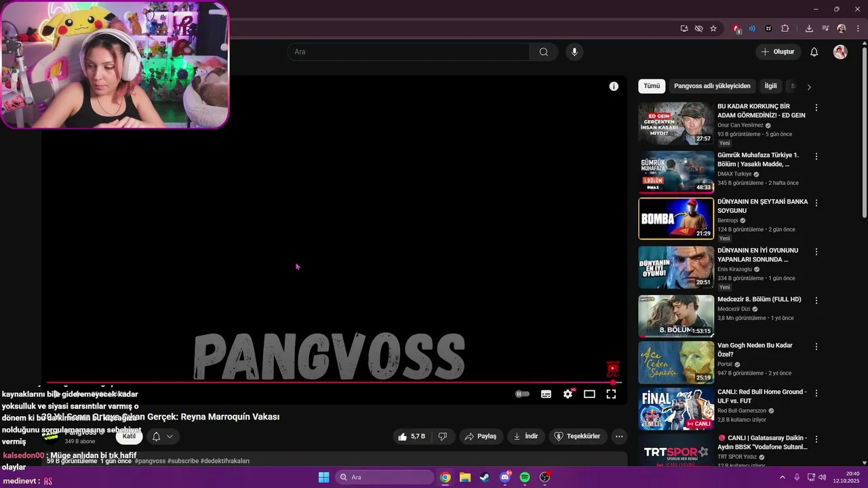
Task: Open the video player settings gear
Action: pos(568,394)
